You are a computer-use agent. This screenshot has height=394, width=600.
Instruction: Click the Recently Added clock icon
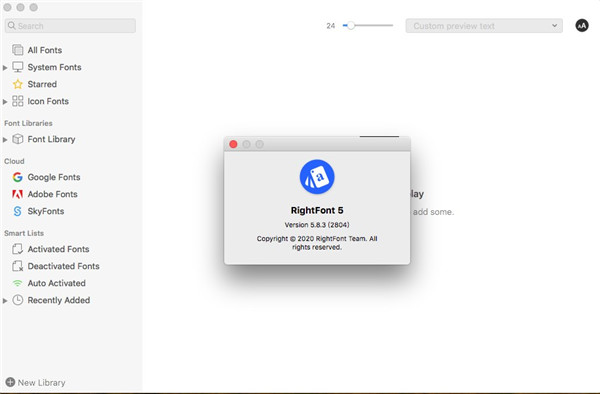(18, 300)
